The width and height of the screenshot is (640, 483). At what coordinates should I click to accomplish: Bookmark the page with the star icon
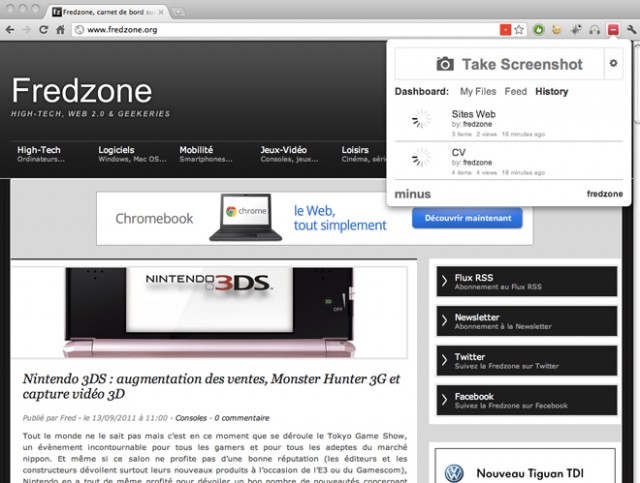click(519, 29)
